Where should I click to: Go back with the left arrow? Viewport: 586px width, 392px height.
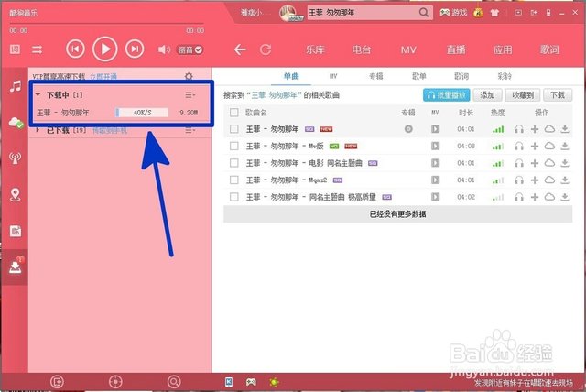tap(240, 49)
